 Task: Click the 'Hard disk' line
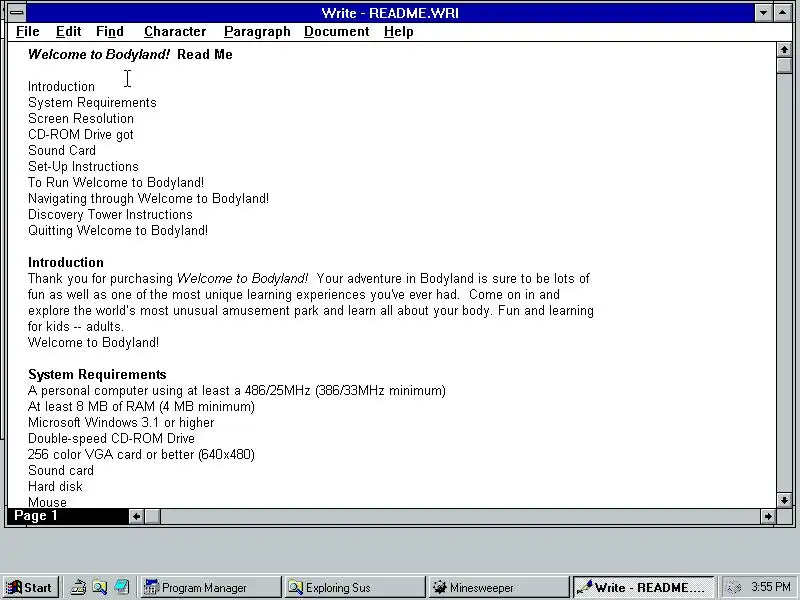pos(55,487)
